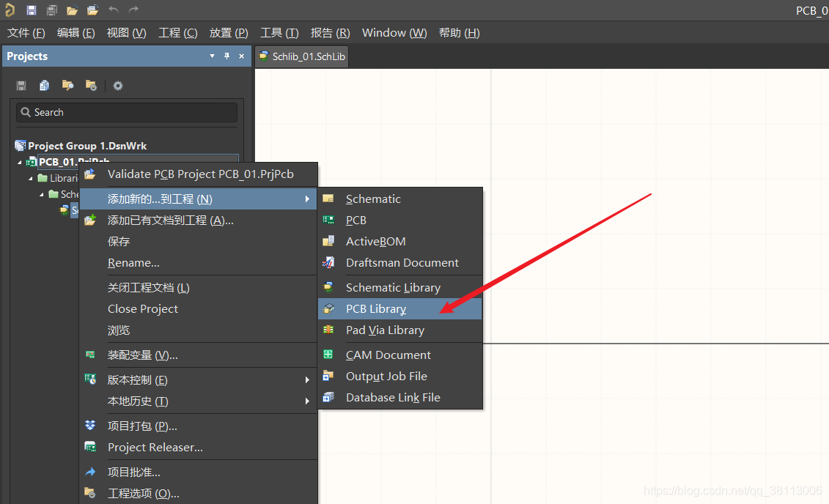Choose 工程选项 (O)...
The height and width of the screenshot is (504, 829).
point(199,494)
